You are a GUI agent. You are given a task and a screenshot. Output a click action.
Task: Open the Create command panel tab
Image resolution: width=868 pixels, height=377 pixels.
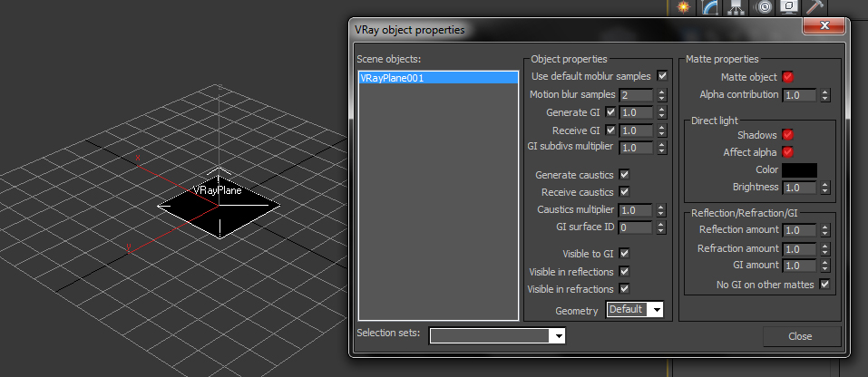point(684,7)
